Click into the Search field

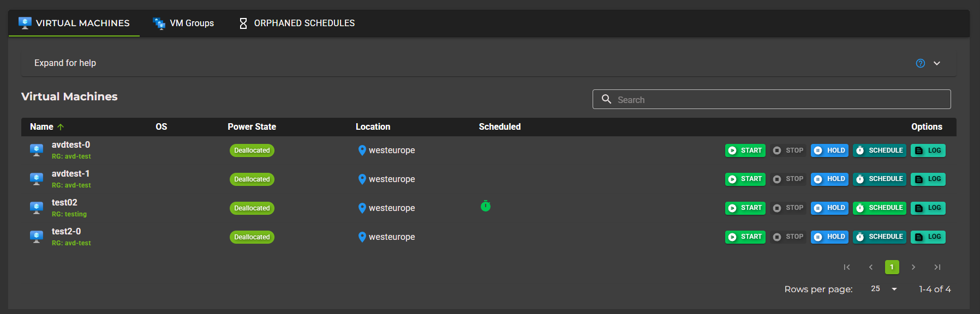pos(772,99)
